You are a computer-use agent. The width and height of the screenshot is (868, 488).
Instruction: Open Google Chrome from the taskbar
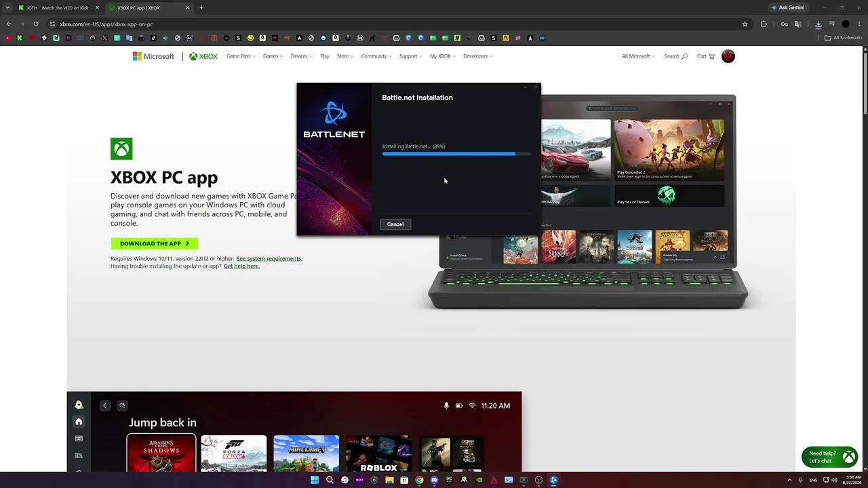click(x=419, y=480)
